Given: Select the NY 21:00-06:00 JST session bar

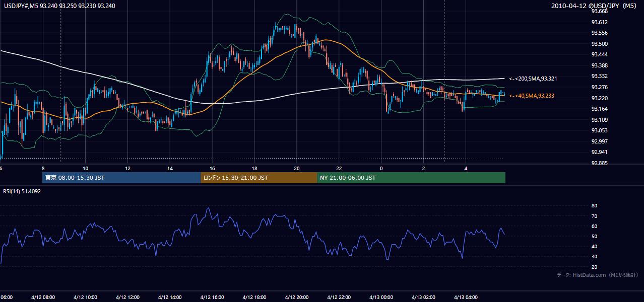Looking at the screenshot, I should click(411, 178).
